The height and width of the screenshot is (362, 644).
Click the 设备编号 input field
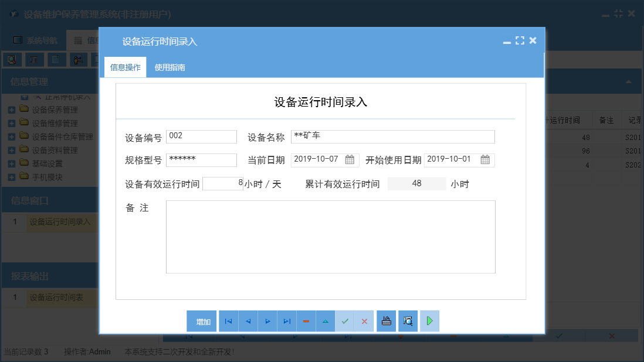201,136
